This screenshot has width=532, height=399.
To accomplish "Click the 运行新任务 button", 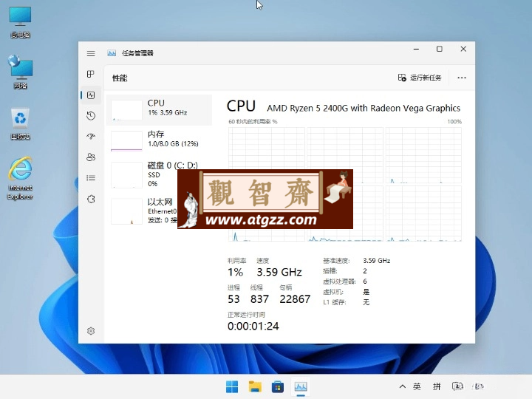I will coord(420,78).
